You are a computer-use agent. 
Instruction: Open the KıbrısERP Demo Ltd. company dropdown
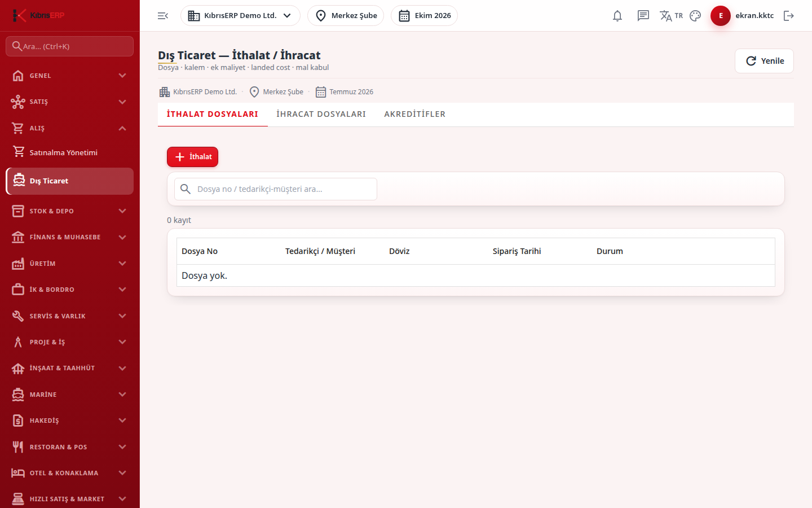click(240, 16)
